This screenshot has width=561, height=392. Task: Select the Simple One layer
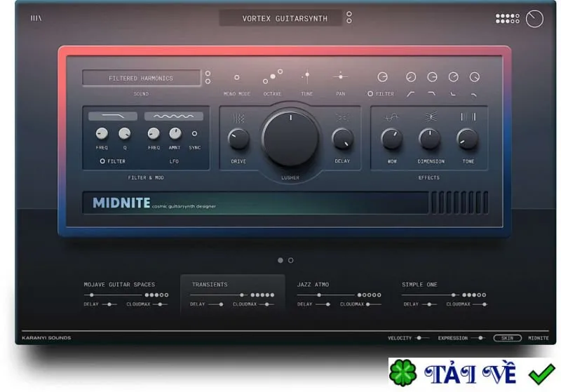[x=419, y=285]
